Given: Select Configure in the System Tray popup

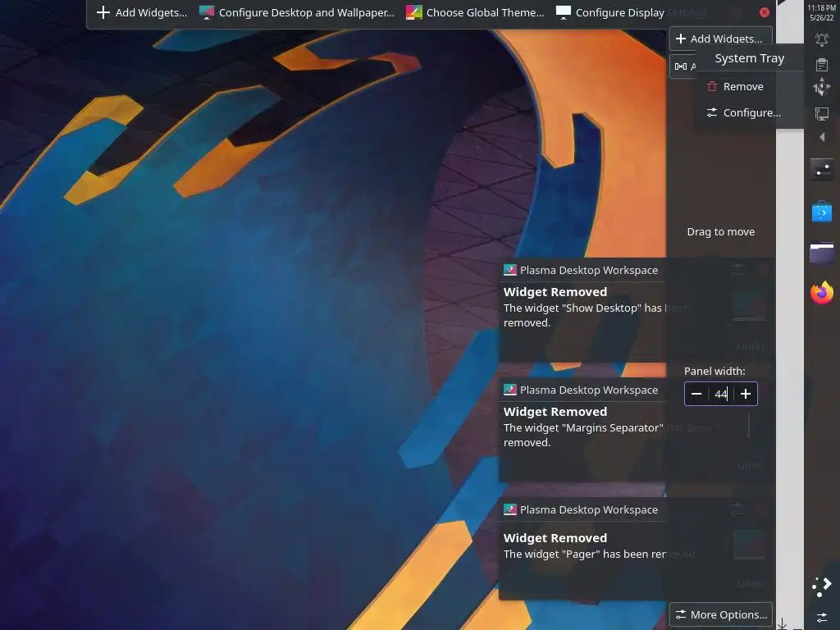Looking at the screenshot, I should (x=743, y=112).
